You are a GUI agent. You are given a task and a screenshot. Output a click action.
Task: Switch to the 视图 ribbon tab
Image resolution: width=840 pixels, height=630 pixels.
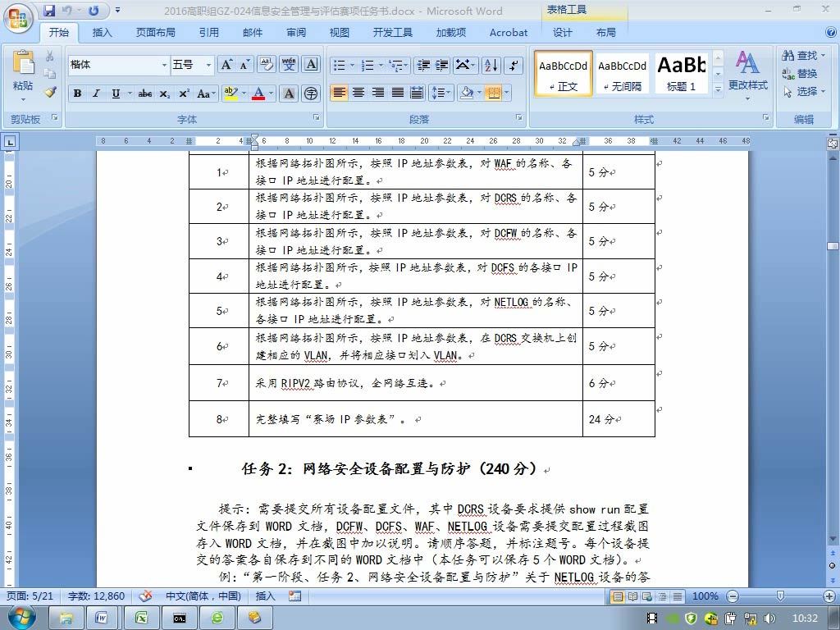pyautogui.click(x=339, y=33)
